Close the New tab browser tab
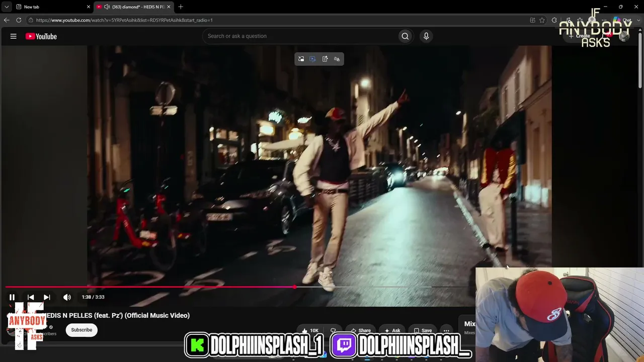Image resolution: width=644 pixels, height=362 pixels. (x=88, y=7)
